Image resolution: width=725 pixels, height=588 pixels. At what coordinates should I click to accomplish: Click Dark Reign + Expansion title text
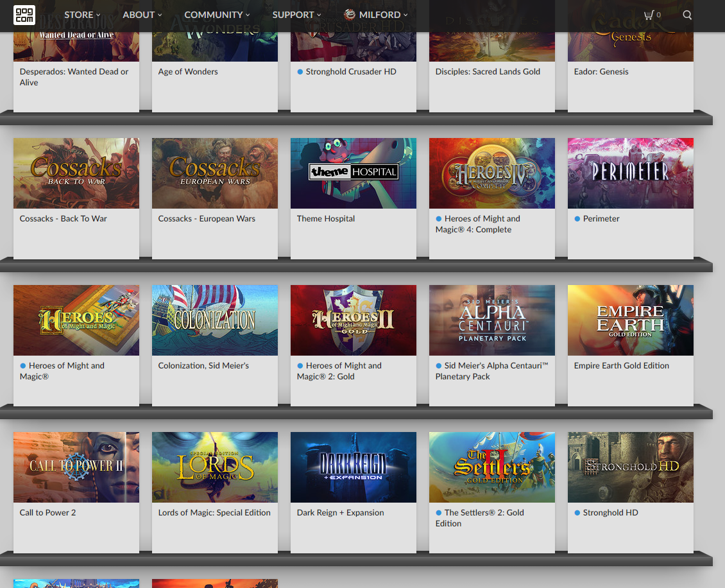[340, 513]
